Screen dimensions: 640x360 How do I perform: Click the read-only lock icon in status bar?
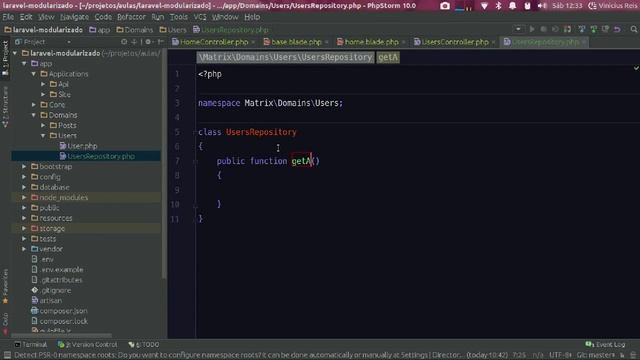(622, 355)
